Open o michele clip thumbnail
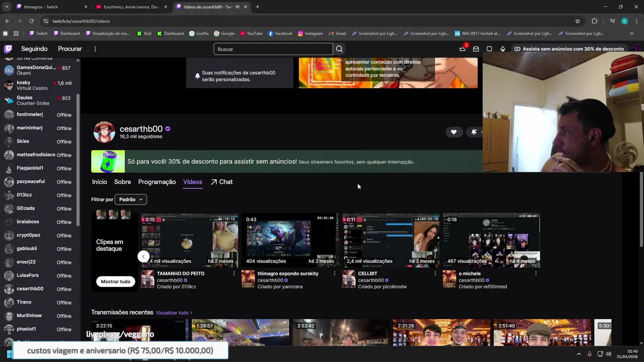Viewport: 644px width, 362px height. click(492, 240)
